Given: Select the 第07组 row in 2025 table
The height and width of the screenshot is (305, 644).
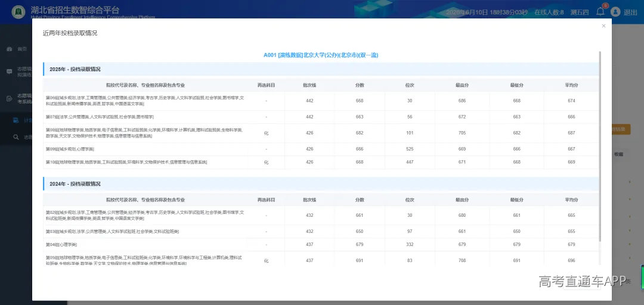Looking at the screenshot, I should pos(321,117).
